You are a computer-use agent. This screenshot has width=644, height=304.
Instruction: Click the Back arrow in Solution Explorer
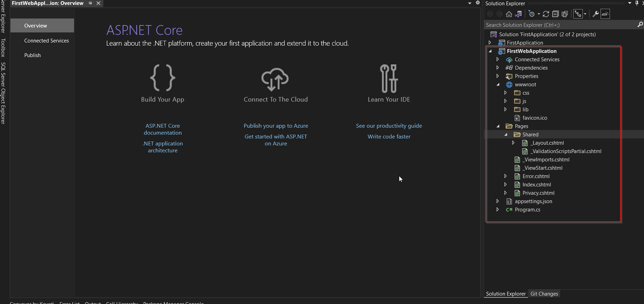pos(490,14)
